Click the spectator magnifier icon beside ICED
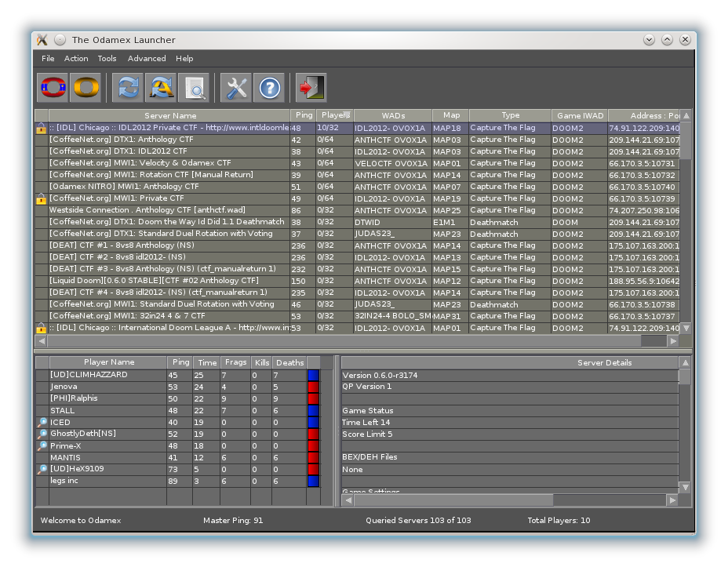Screen dimensions: 728x567 click(42, 423)
